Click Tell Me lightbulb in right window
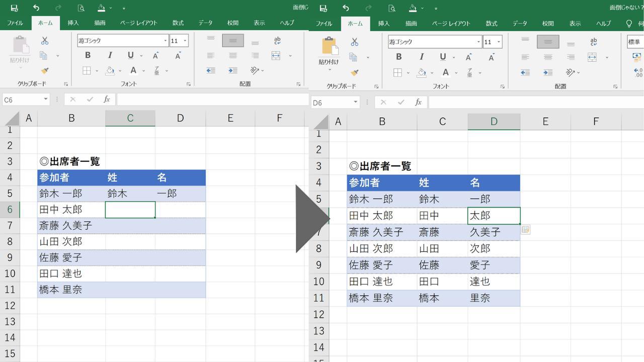 tap(629, 24)
